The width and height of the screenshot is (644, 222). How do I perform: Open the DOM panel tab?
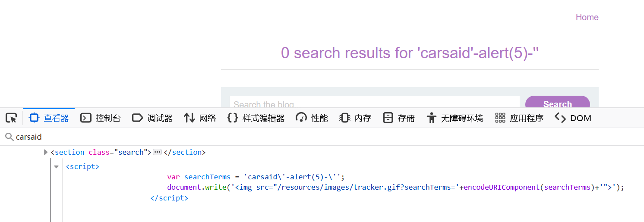point(573,118)
